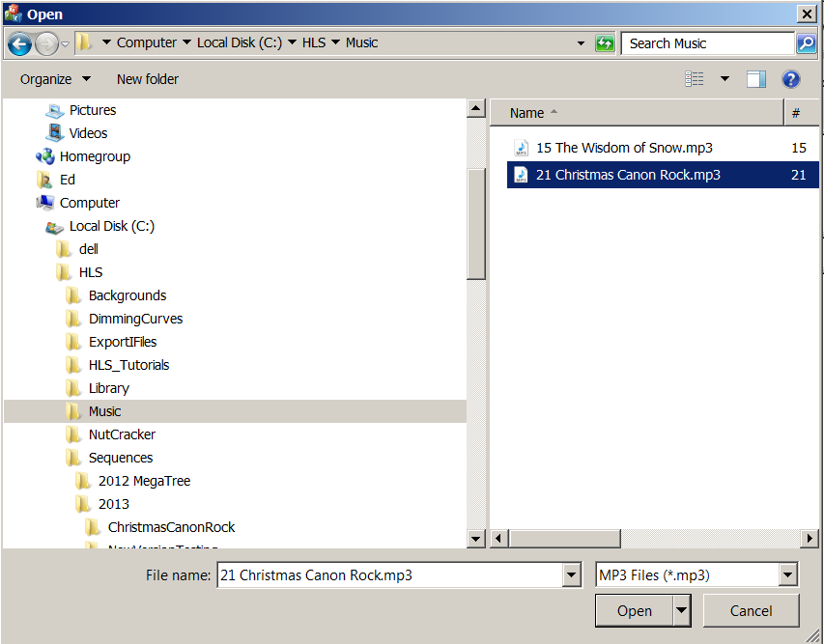Viewport: 824px width, 644px height.
Task: Toggle the preview pane icon
Action: pyautogui.click(x=755, y=79)
